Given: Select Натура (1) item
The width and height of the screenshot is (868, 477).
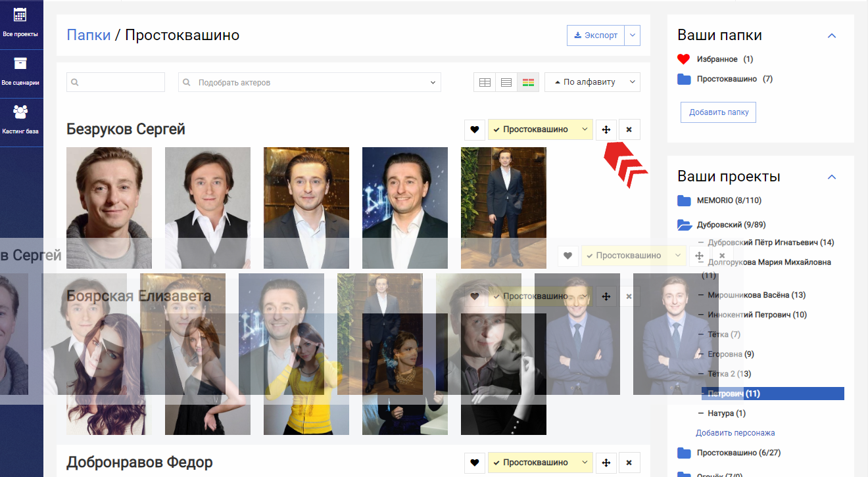Looking at the screenshot, I should [727, 413].
